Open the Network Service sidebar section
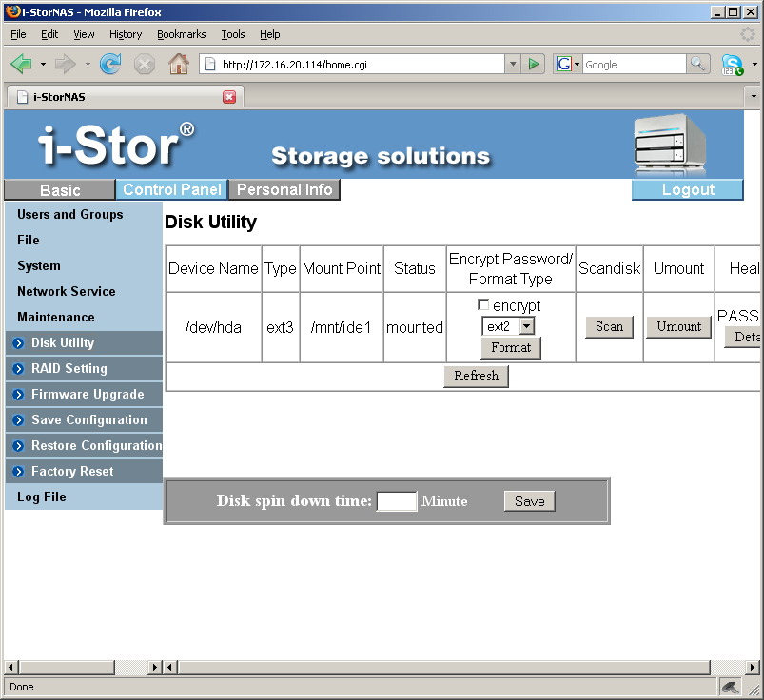This screenshot has width=764, height=700. tap(67, 291)
